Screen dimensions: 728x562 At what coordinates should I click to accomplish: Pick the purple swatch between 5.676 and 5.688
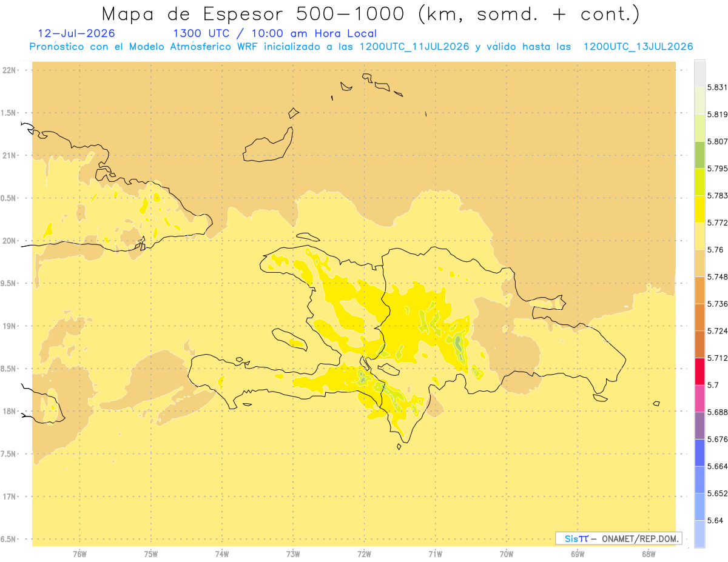[x=699, y=426]
